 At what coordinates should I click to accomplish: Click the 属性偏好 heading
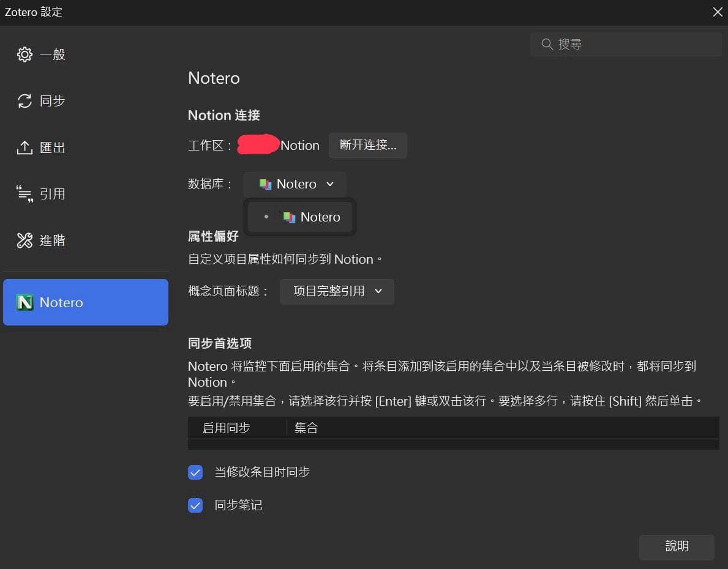point(213,236)
